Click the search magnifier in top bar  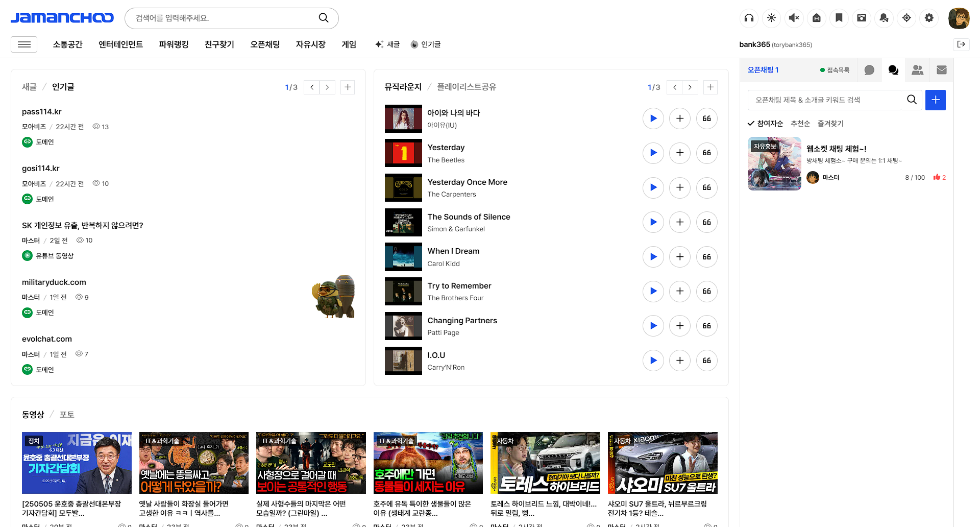324,18
